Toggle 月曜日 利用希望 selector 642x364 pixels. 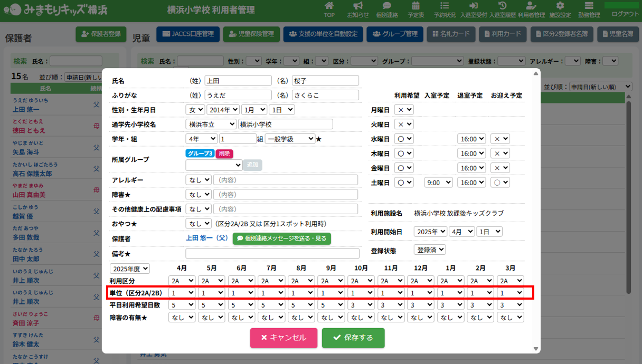[404, 110]
